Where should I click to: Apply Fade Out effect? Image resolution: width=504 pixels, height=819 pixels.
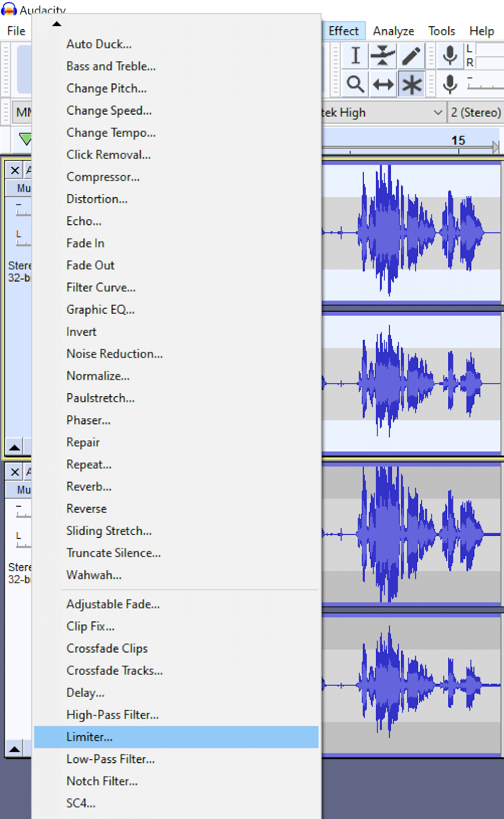point(177,265)
